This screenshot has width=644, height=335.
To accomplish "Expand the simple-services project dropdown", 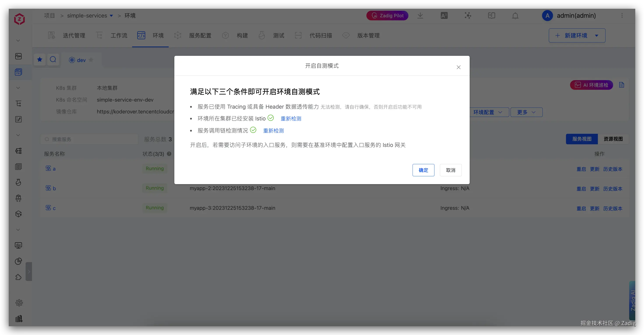I will (x=112, y=16).
